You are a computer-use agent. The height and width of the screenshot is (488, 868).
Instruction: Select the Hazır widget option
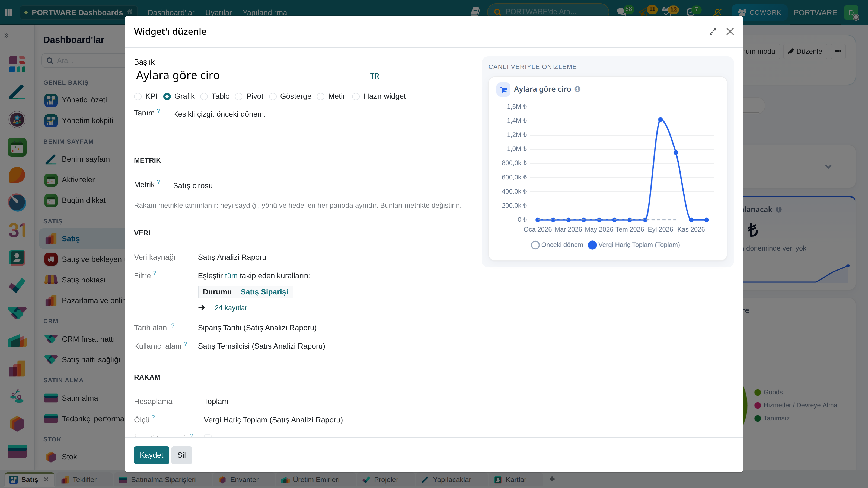tap(356, 97)
